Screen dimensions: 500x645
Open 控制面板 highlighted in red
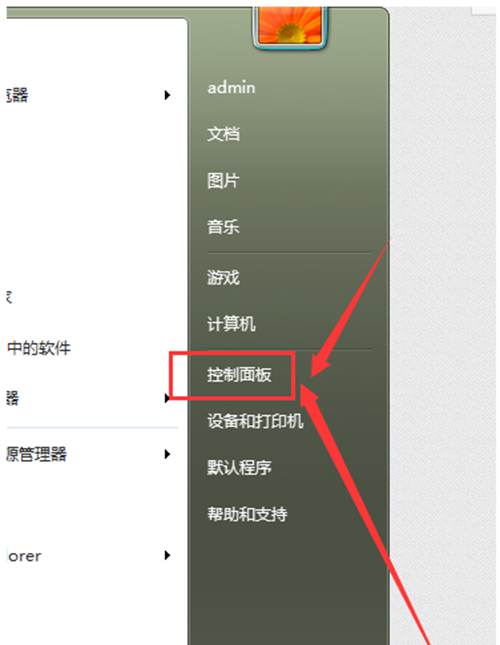pos(239,374)
